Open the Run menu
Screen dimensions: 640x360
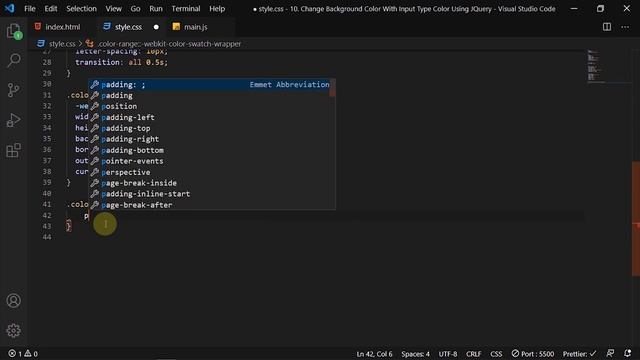[x=156, y=9]
